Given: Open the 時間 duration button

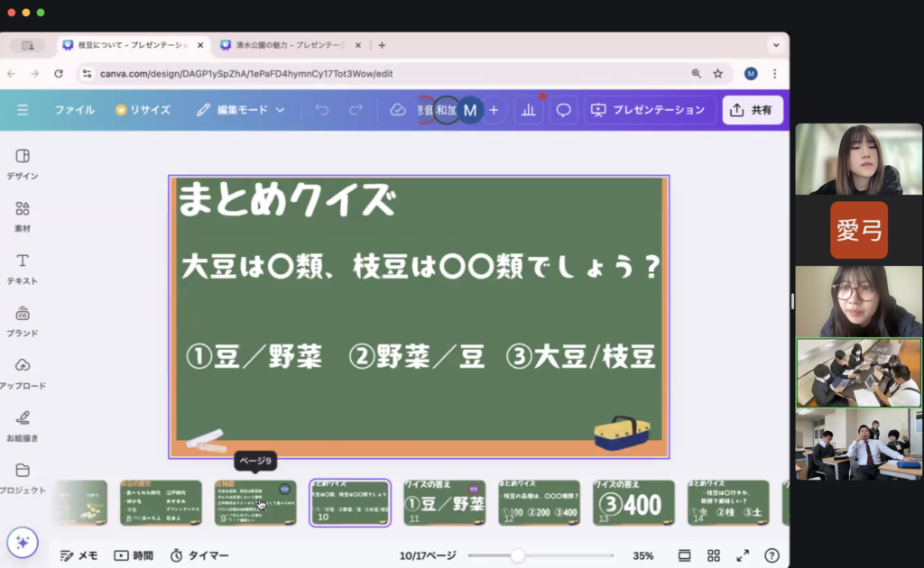Looking at the screenshot, I should [134, 555].
